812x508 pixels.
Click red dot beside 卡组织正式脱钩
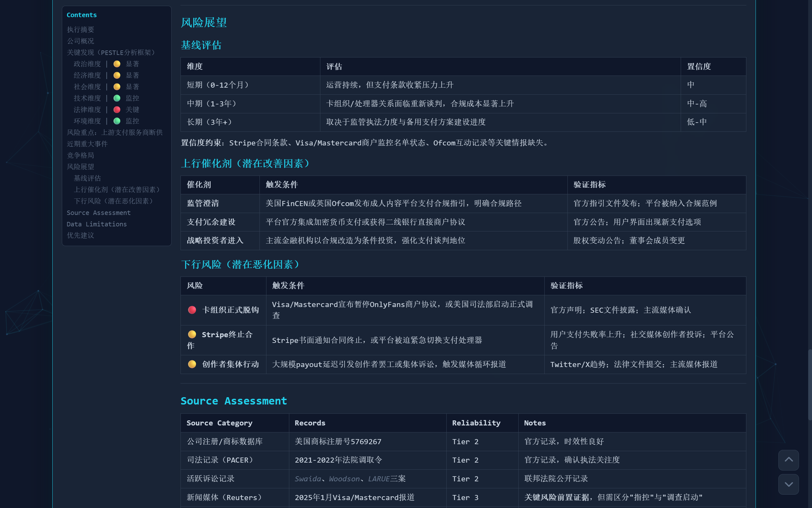192,310
